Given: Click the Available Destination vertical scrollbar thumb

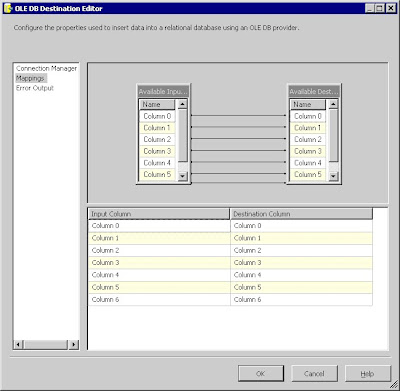Looking at the screenshot, I should pos(333,135).
